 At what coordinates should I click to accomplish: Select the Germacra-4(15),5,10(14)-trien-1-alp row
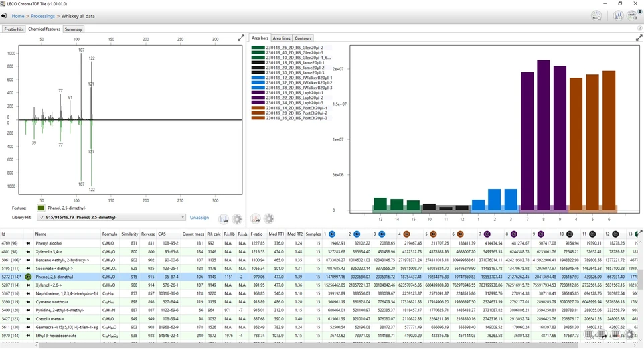pyautogui.click(x=319, y=327)
